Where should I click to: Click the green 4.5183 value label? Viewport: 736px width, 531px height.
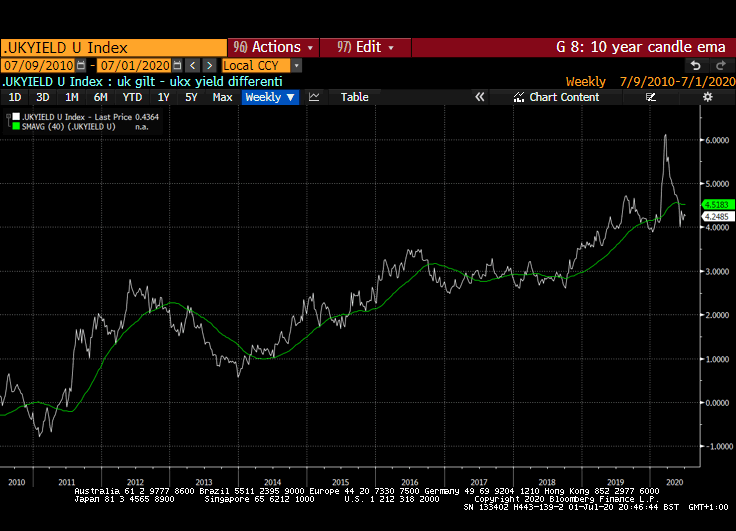tap(718, 205)
